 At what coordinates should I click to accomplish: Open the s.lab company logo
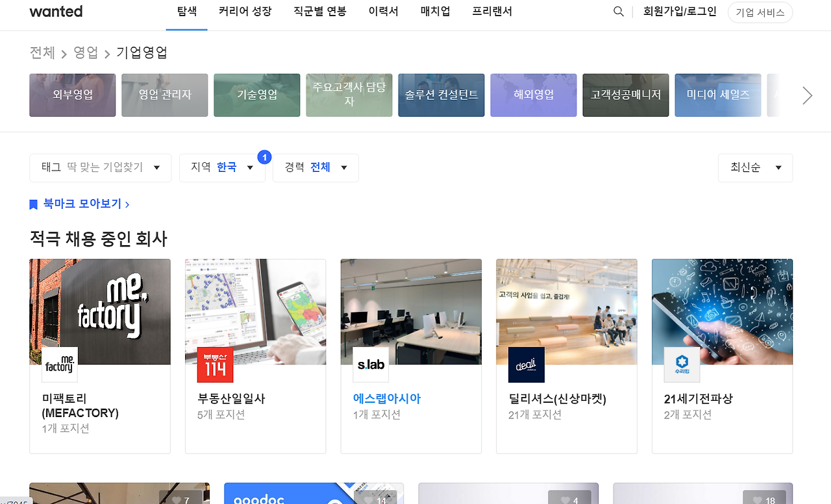[x=371, y=365]
